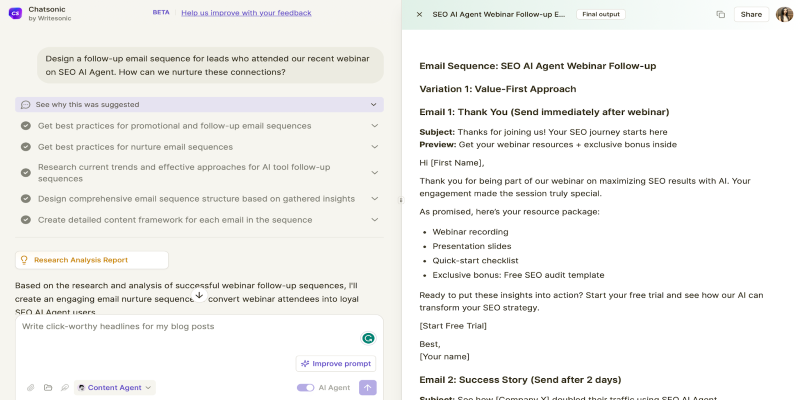This screenshot has height=400, width=800.
Task: Expand See why this was suggested
Action: coord(199,105)
